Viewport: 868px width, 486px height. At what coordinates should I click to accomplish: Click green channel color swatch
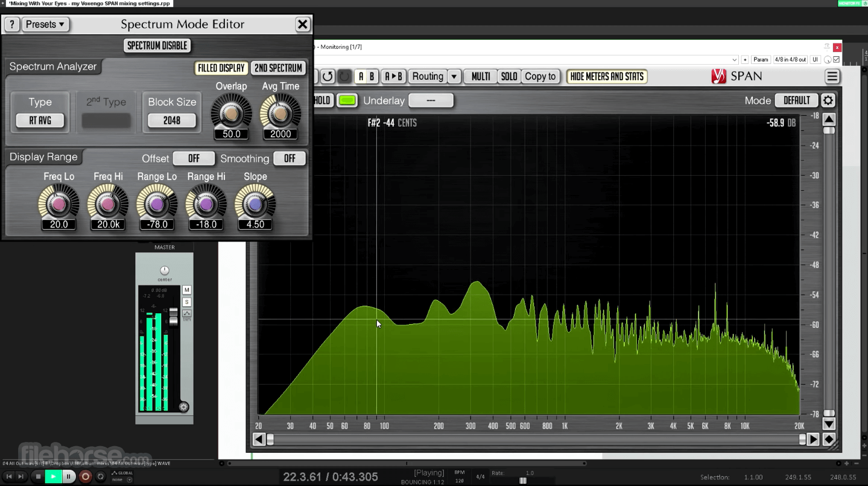click(x=347, y=101)
